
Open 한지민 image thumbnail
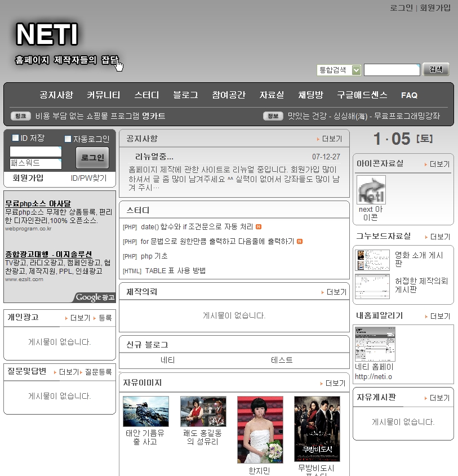(x=260, y=430)
